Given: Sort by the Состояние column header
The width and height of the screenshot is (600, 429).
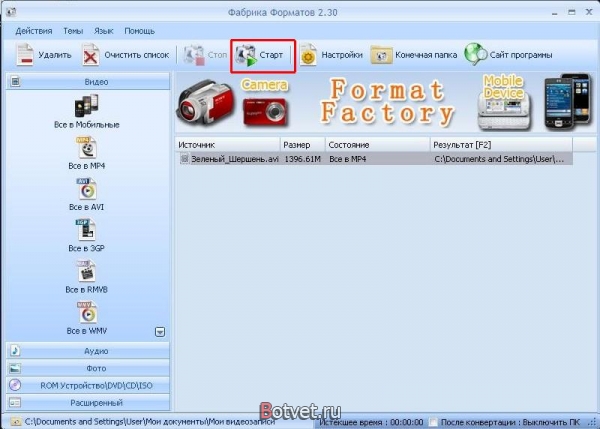Looking at the screenshot, I should click(378, 145).
